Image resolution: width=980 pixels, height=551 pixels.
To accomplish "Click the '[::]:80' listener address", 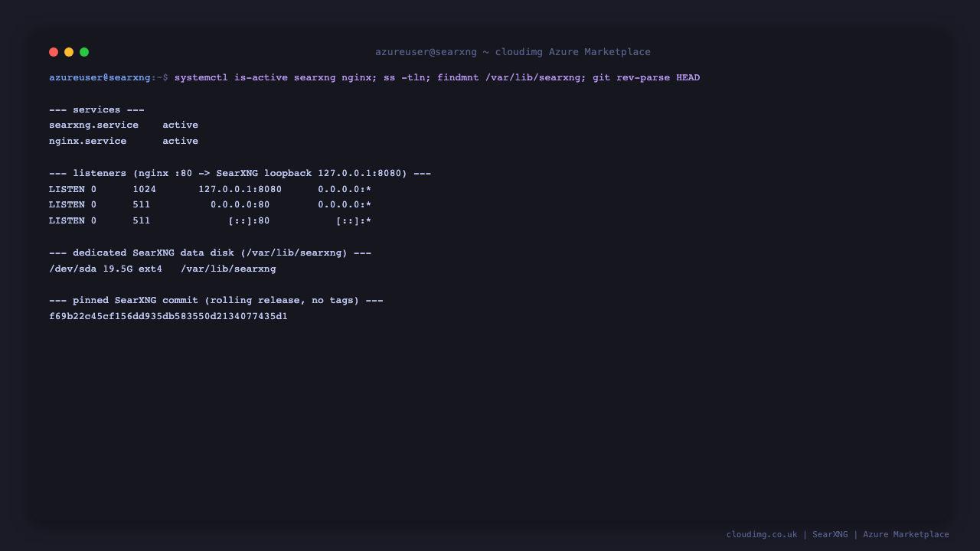I will 249,221.
